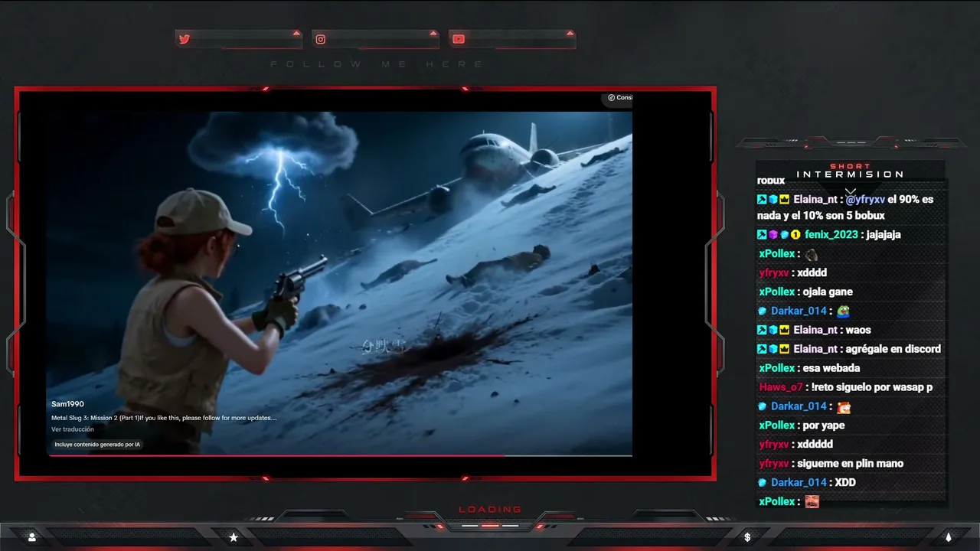This screenshot has height=551, width=980.
Task: Click the flame icon in the bottom bar
Action: coord(949,537)
